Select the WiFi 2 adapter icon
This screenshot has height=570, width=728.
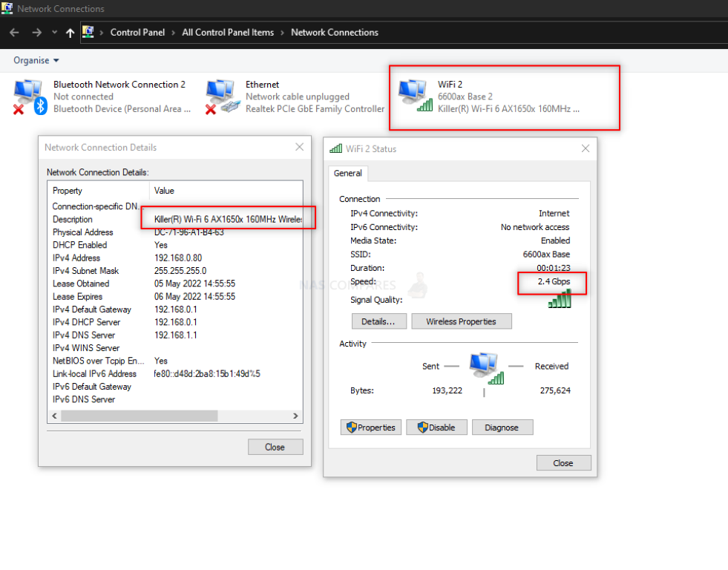pyautogui.click(x=416, y=96)
